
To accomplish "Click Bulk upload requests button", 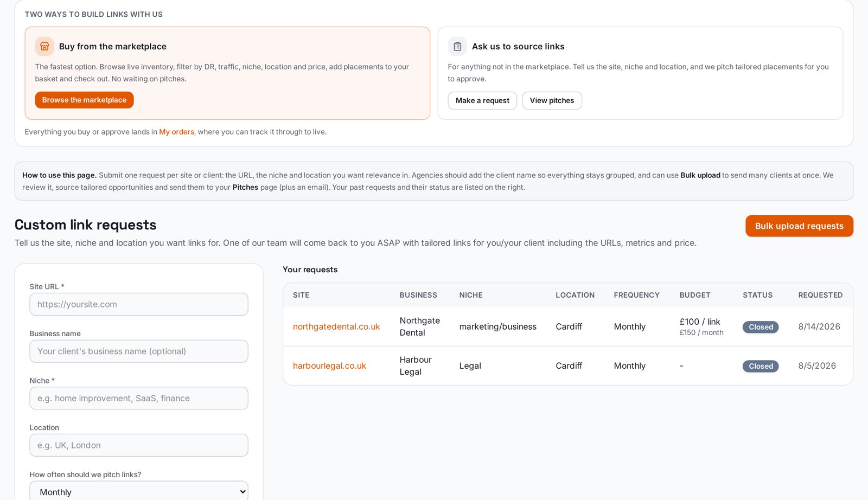I will pyautogui.click(x=799, y=226).
